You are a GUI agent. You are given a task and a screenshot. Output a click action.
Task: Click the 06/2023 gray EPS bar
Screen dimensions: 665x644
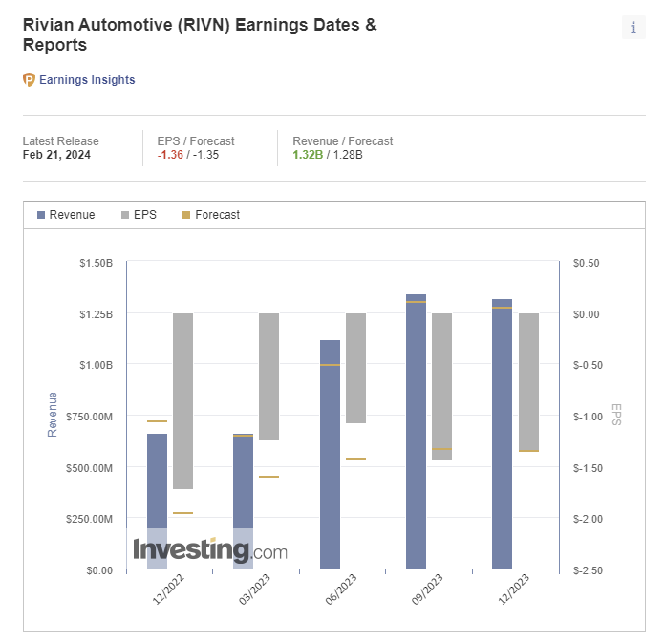355,368
